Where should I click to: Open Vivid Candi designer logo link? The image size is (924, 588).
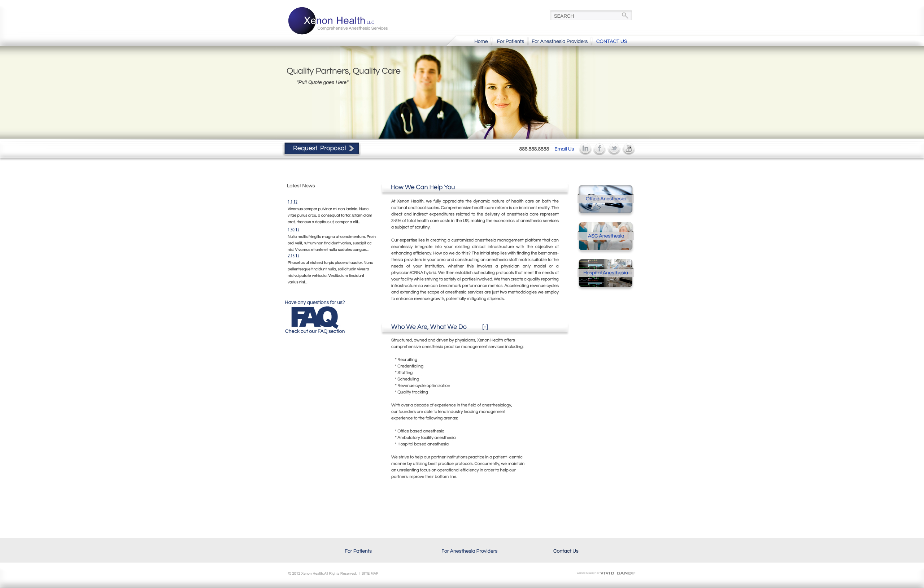tap(617, 573)
